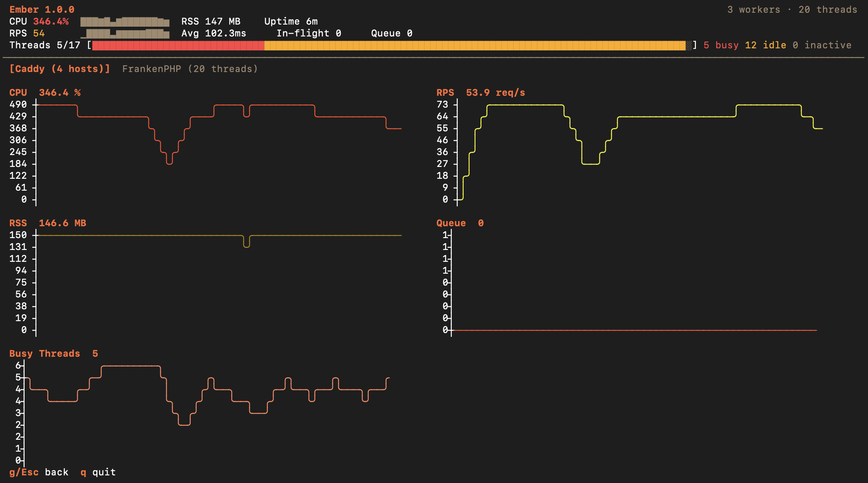
Task: Select the Caddy (4 hosts) tab
Action: [x=59, y=69]
